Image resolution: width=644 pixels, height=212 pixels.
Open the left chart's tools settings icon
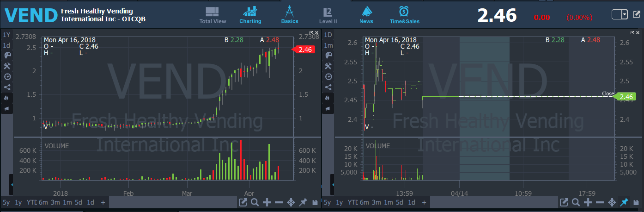coord(6,66)
